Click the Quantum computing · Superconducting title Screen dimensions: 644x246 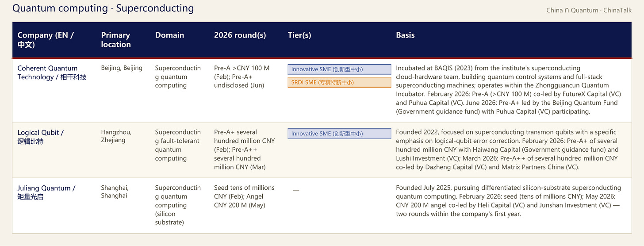tap(103, 8)
